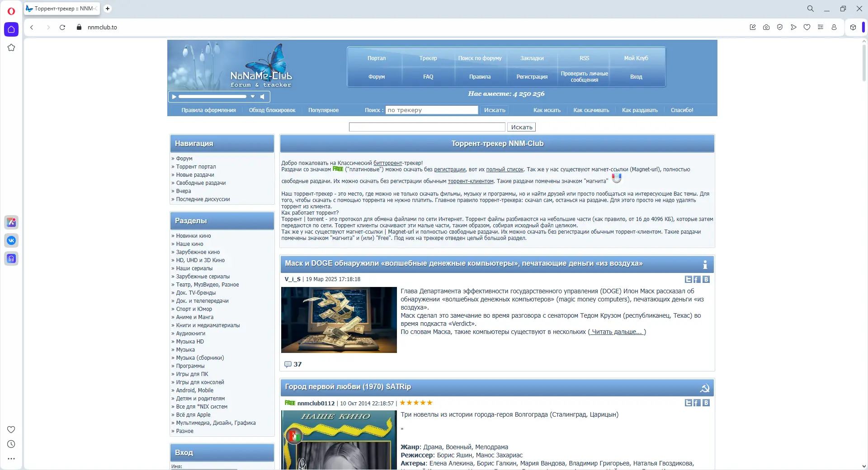Open Зарубежные сериалы section
Viewport: 868px width, 470px height.
click(203, 277)
